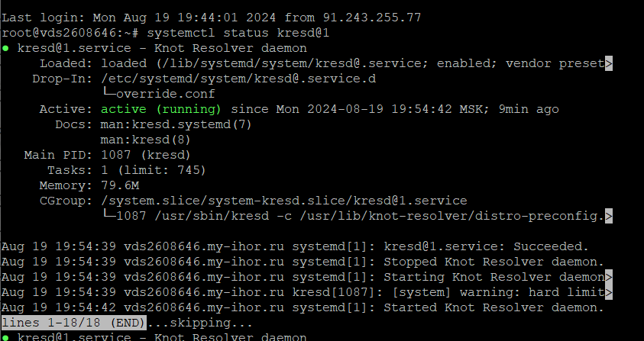Click truncation marker after 'distro-preconfig.'
Viewport: 644px width, 341px height.
(x=609, y=216)
